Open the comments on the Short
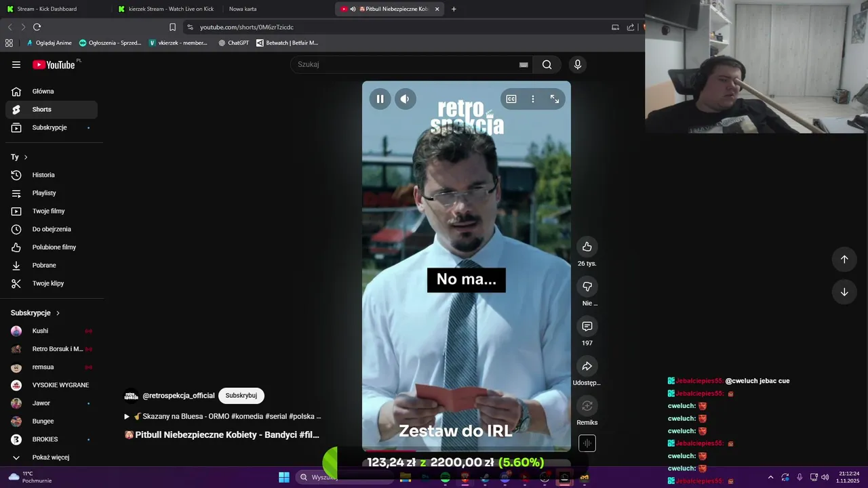Screen dimensions: 868x488 587,327
